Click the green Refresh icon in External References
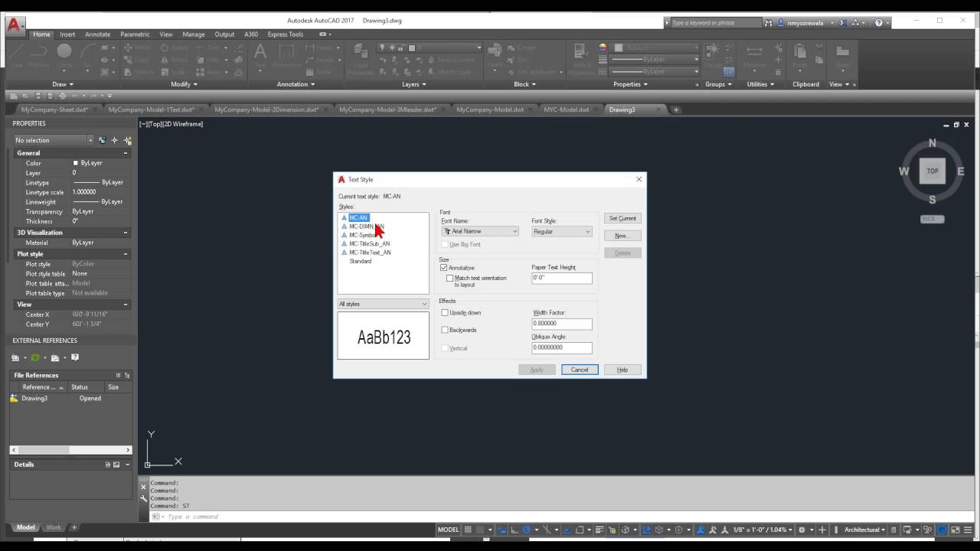 tap(35, 357)
